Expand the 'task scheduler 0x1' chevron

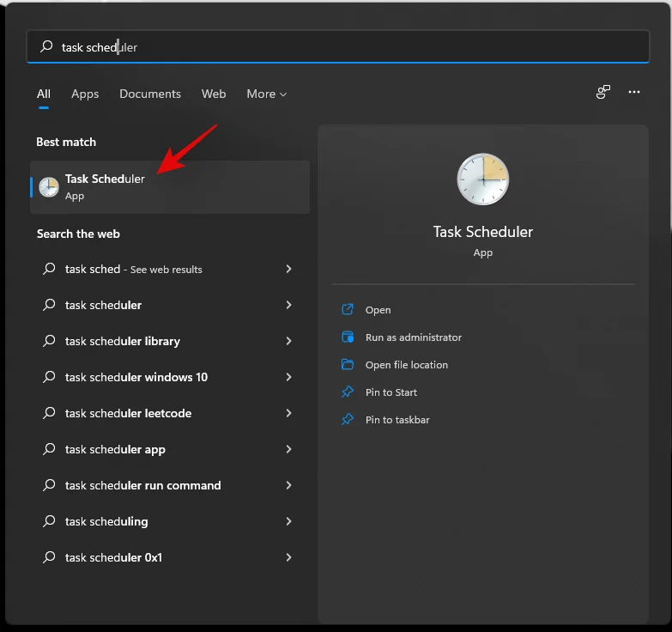click(x=288, y=557)
